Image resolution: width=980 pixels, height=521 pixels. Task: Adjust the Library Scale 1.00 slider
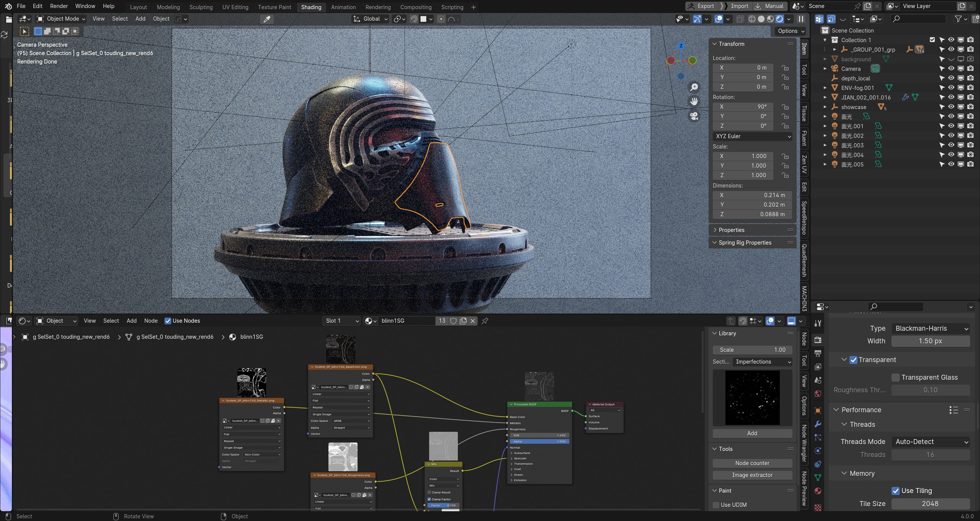[752, 350]
